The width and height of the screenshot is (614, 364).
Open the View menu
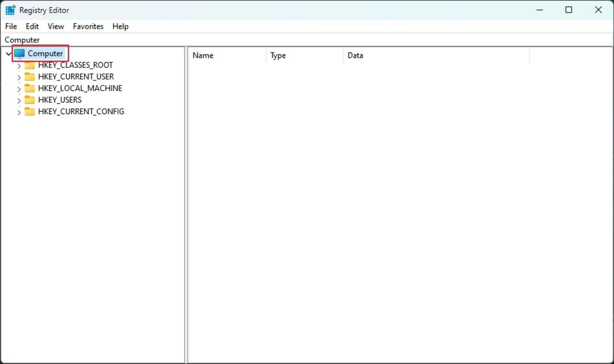(x=56, y=26)
